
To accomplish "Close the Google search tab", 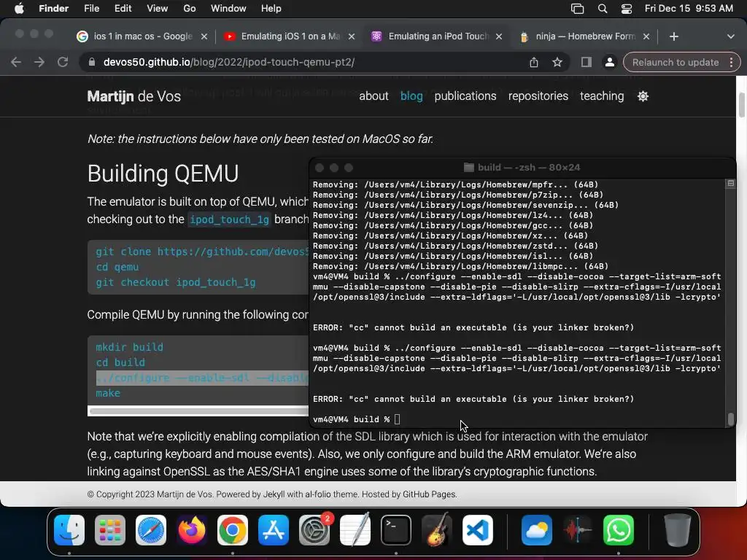I will pos(204,36).
